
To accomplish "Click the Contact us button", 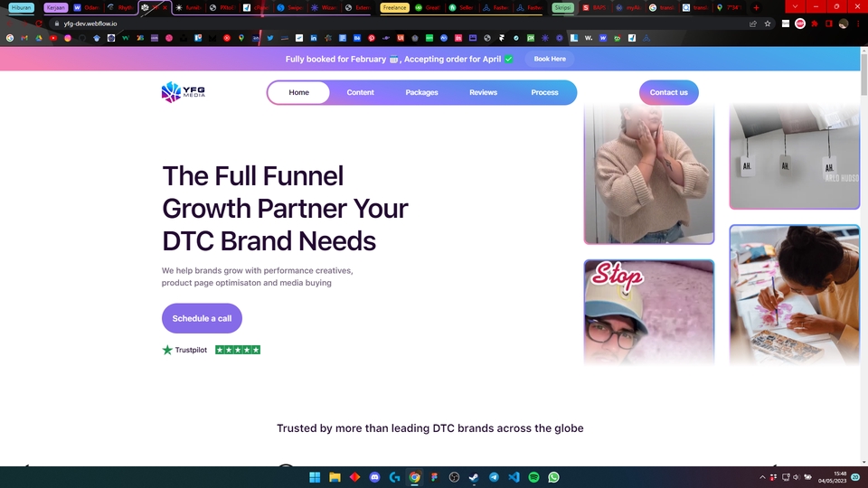I will [669, 92].
